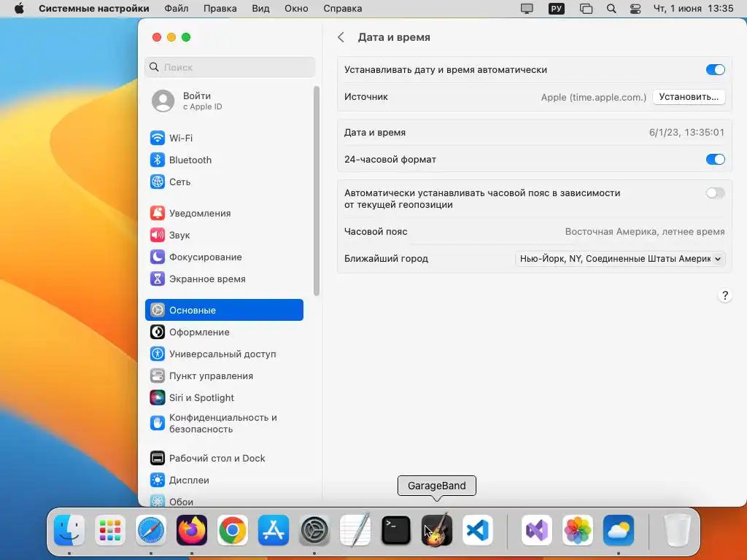Select Основные in sidebar
Viewport: 747px width, 560px height.
pos(224,310)
